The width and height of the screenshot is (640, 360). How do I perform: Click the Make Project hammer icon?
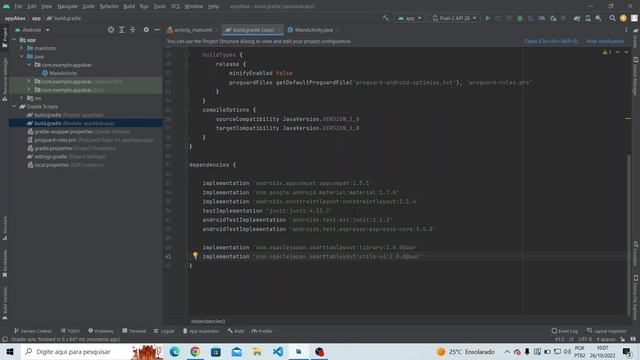click(x=386, y=18)
